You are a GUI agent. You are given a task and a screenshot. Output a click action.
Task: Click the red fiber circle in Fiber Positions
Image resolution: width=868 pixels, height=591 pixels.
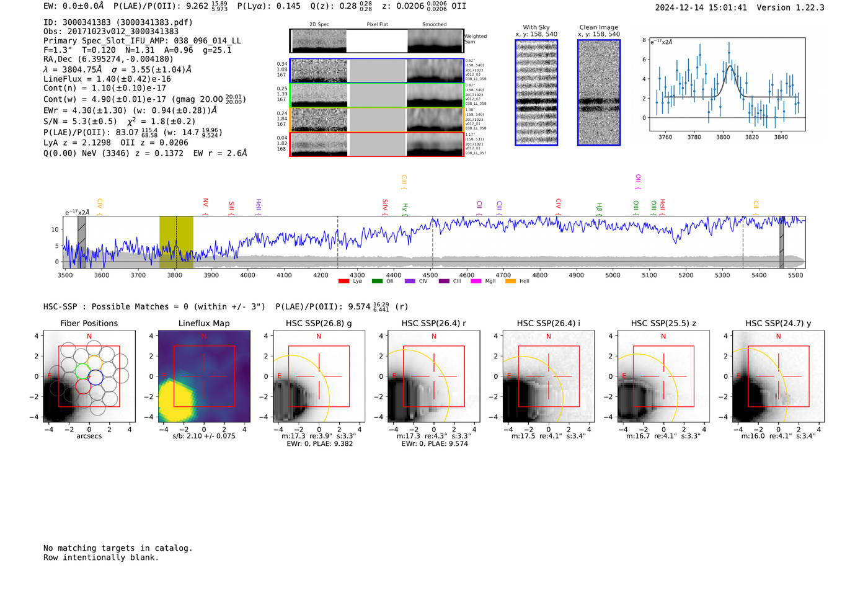[x=83, y=386]
